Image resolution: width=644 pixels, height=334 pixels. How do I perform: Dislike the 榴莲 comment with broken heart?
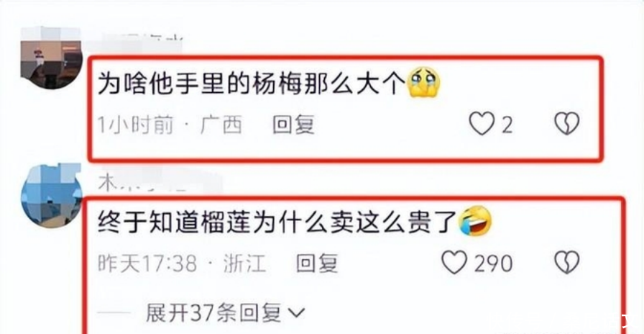coord(567,263)
